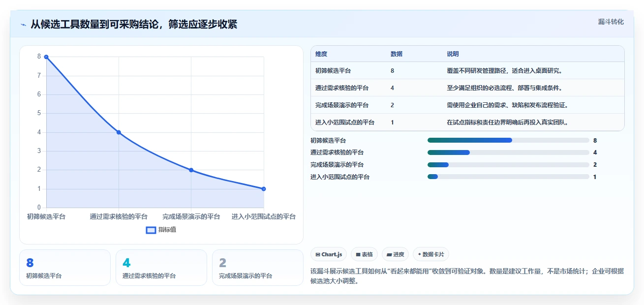Click the 漏斗转化 tag in header
The width and height of the screenshot is (644, 305).
pyautogui.click(x=611, y=22)
